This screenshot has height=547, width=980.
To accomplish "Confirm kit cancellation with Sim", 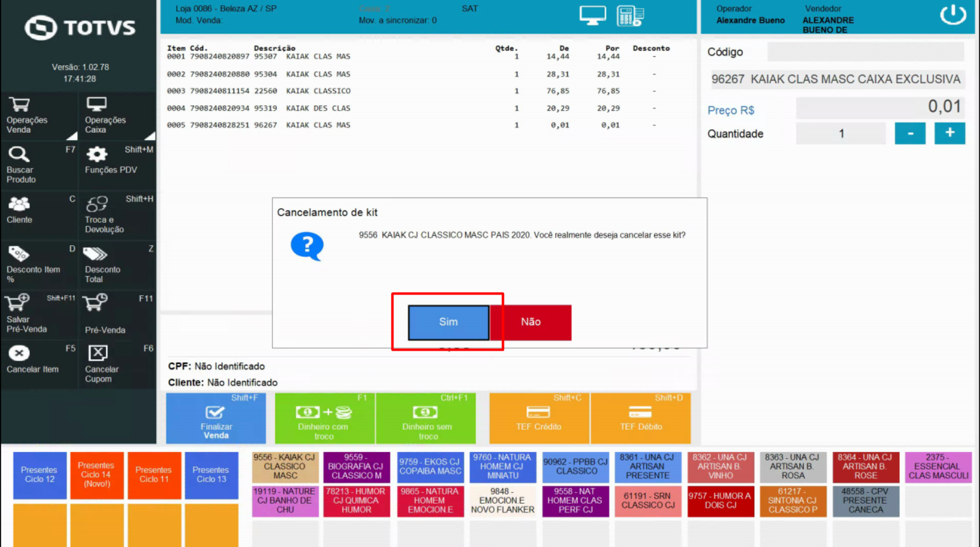I will point(448,322).
